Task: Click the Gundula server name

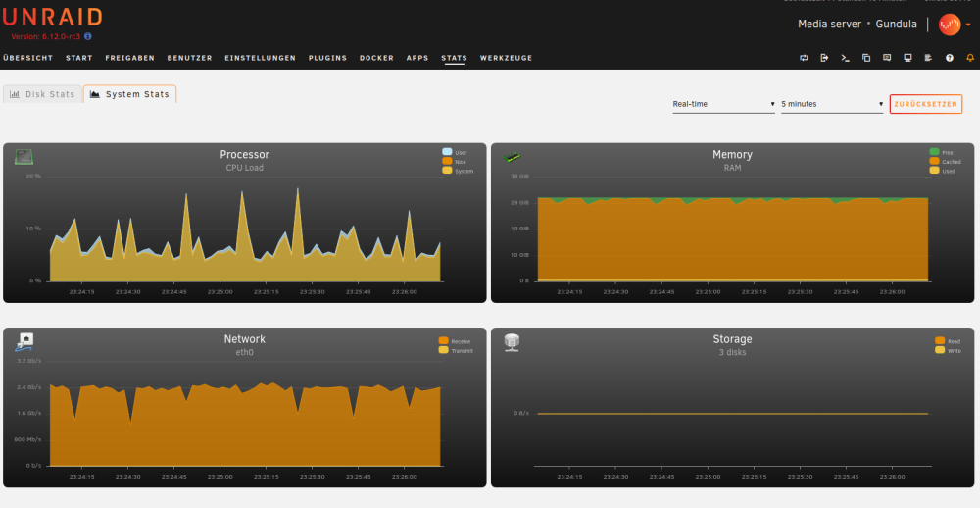Action: 897,25
